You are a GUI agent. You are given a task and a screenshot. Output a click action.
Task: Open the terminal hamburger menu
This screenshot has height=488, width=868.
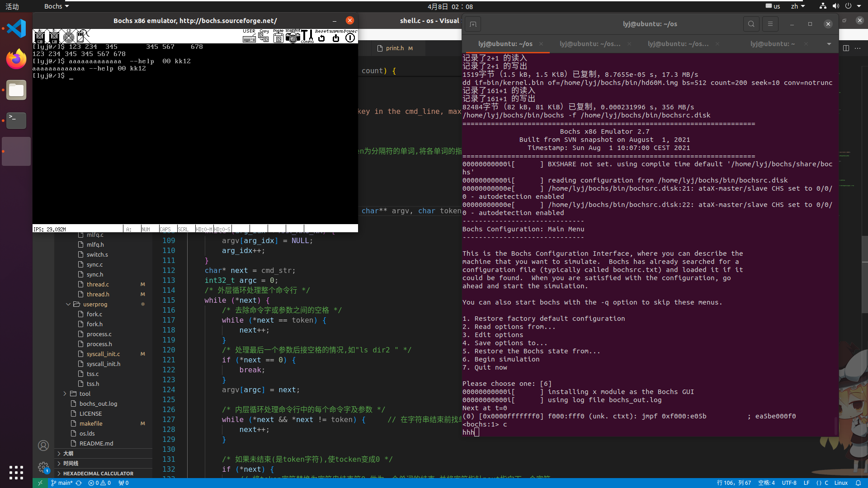(770, 24)
